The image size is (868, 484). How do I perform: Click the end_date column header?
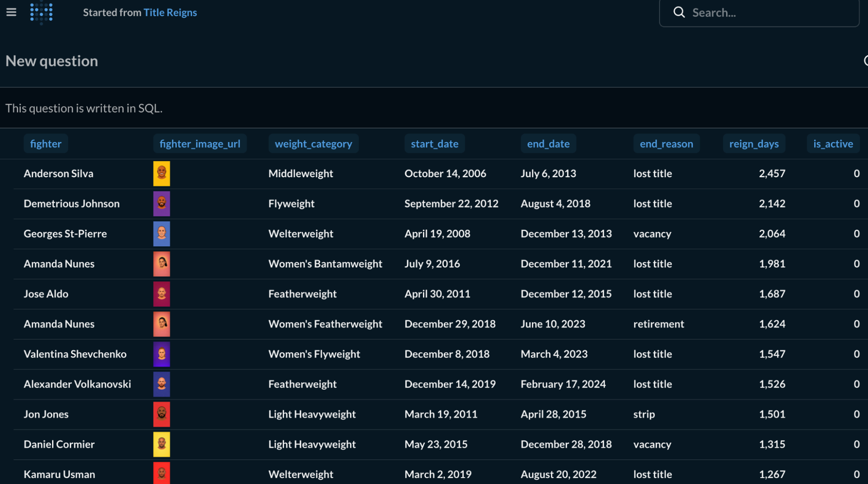548,144
